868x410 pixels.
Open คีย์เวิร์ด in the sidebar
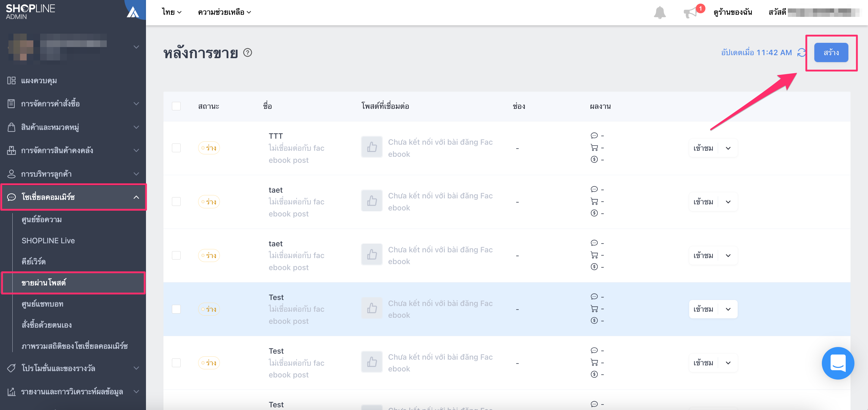(x=33, y=261)
